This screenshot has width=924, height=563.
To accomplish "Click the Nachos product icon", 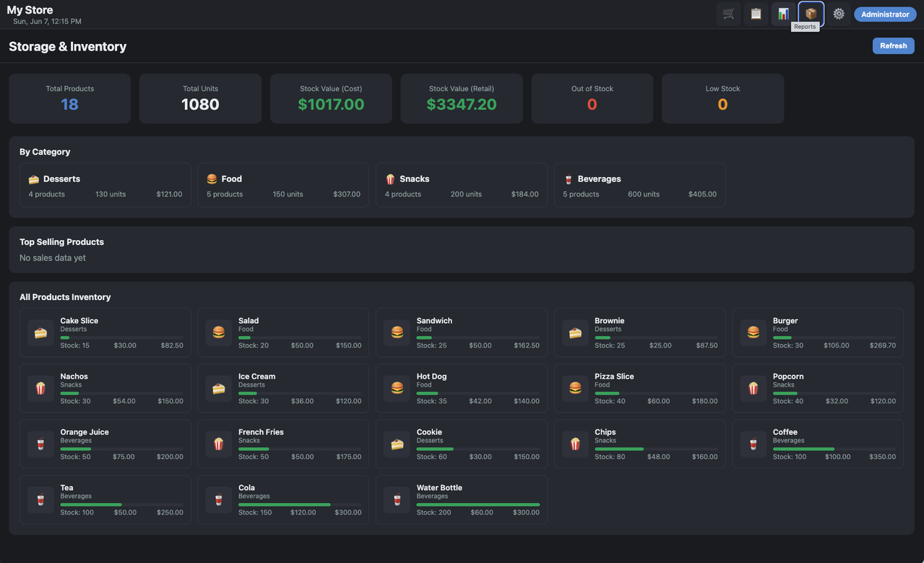I will click(40, 388).
